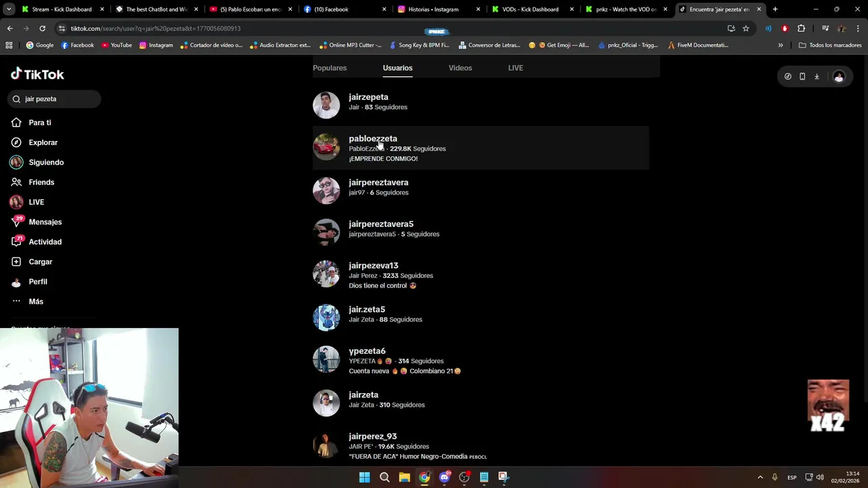Reload the page with refresh icon
The image size is (868, 488).
42,28
